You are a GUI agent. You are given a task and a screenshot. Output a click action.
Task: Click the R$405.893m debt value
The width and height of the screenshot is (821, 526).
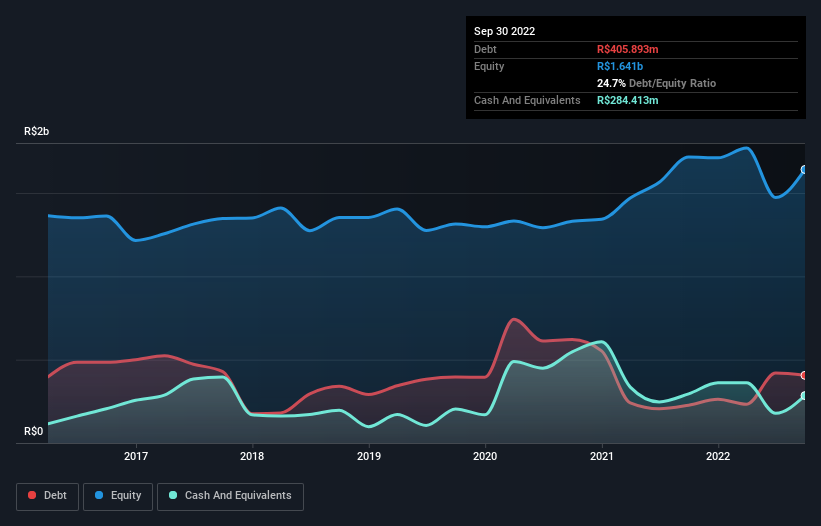[627, 49]
